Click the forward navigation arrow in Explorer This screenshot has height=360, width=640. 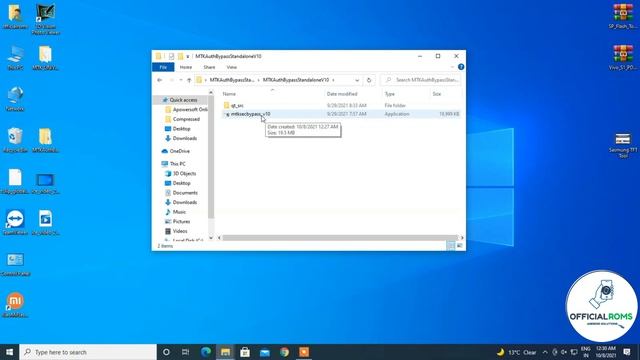point(171,80)
